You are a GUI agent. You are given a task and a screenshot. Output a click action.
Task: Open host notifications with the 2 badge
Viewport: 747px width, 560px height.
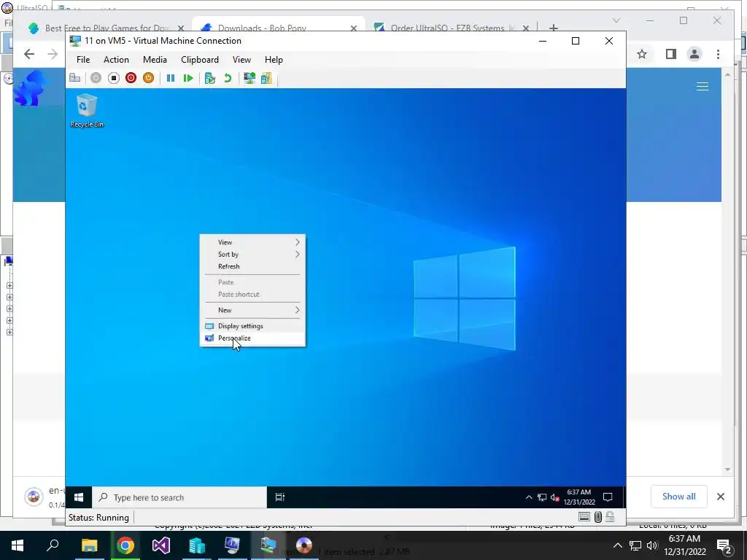724,545
